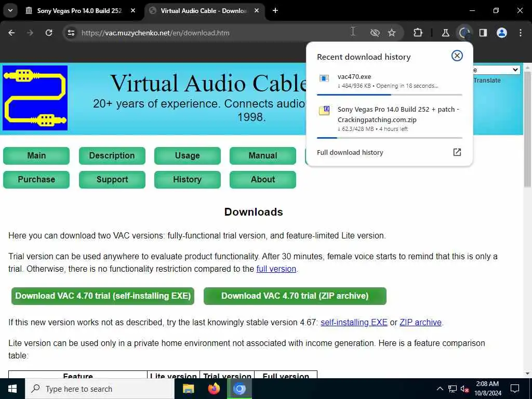This screenshot has width=532, height=399.
Task: Click the Virtual Audio Cable logo
Action: point(35,98)
